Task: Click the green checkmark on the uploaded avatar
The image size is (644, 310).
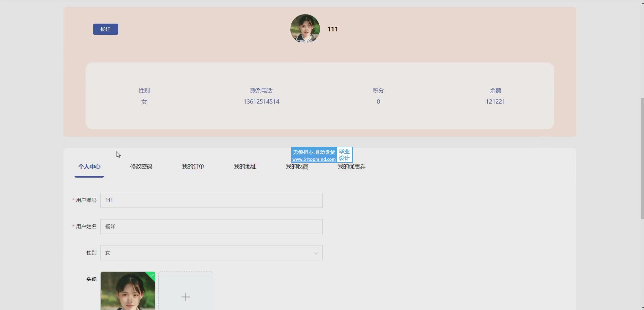Action: click(152, 275)
